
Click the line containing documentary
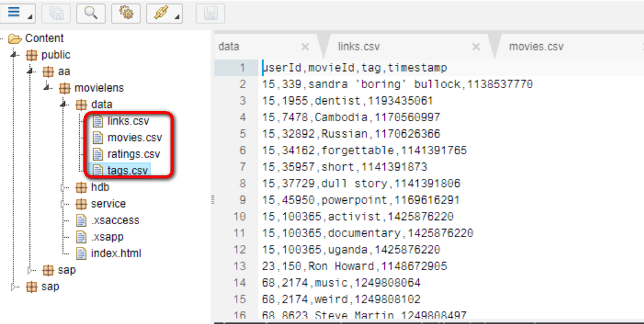(x=368, y=233)
